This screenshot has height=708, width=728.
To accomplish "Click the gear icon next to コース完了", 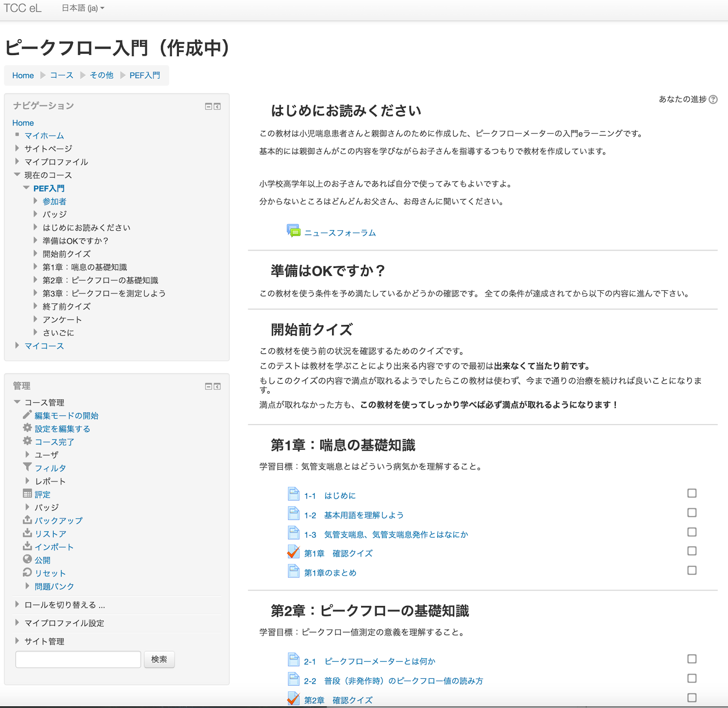I will [27, 441].
